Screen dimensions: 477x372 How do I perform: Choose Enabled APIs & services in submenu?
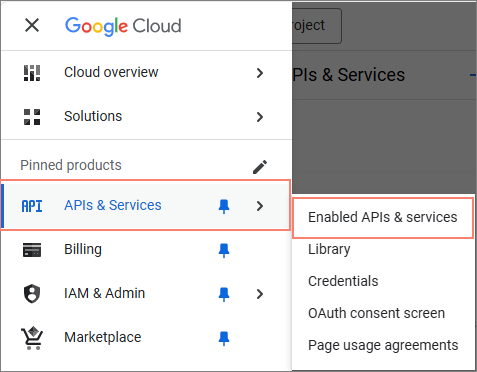click(x=383, y=218)
